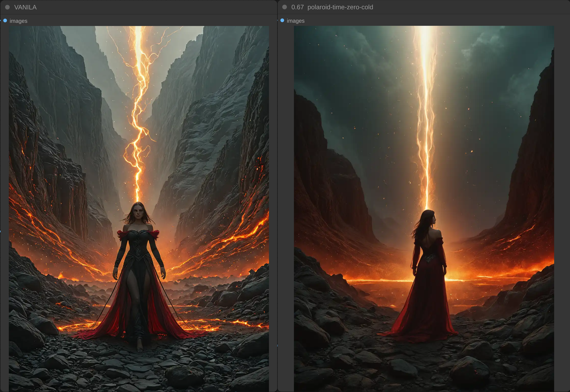This screenshot has height=392, width=570.
Task: Click empty header bar of the VANILA node
Action: pyautogui.click(x=147, y=7)
